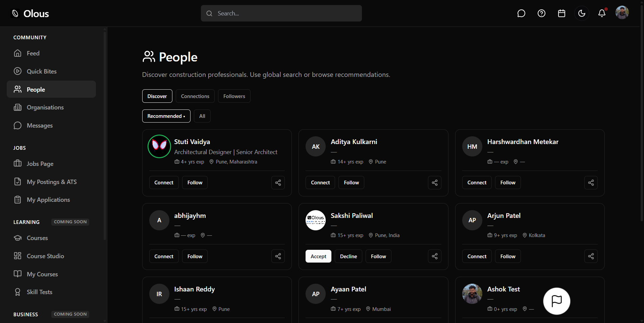The image size is (644, 323).
Task: Switch to the Followers tab
Action: 234,96
